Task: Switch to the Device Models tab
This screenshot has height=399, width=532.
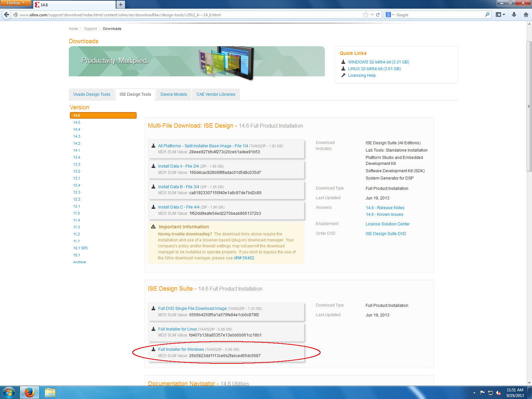Action: [x=174, y=94]
